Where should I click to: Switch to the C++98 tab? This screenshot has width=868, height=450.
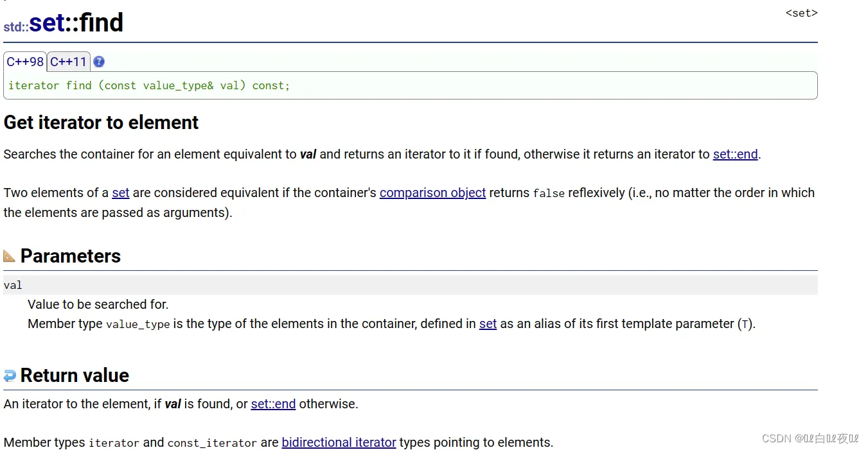tap(25, 62)
